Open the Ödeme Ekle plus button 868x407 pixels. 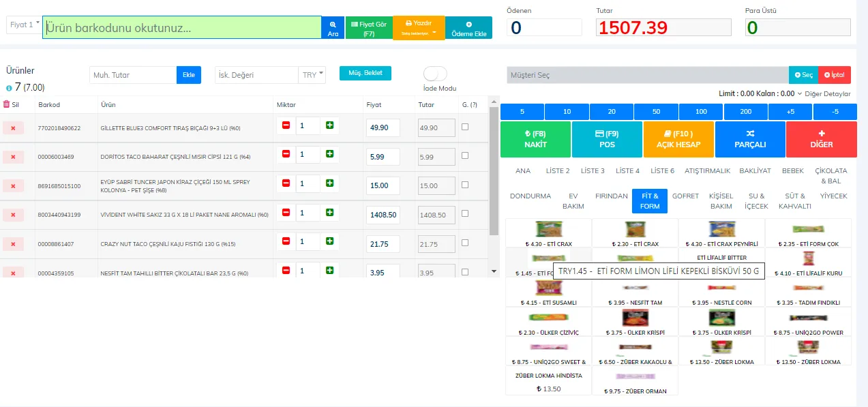coord(468,28)
